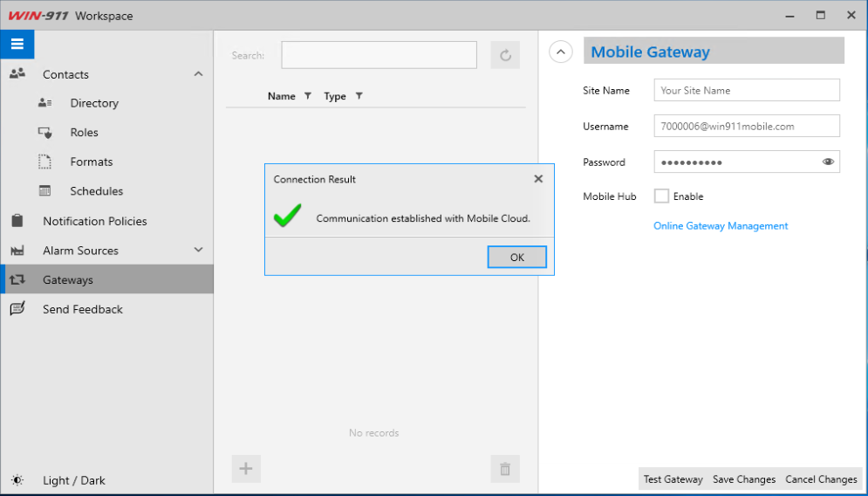The image size is (868, 496).
Task: Open Online Gateway Management link
Action: point(721,225)
